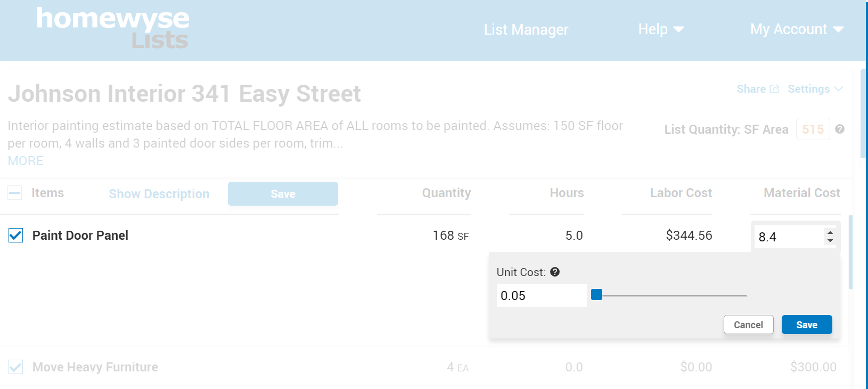
Task: Click the Unit Cost help icon
Action: (x=555, y=272)
